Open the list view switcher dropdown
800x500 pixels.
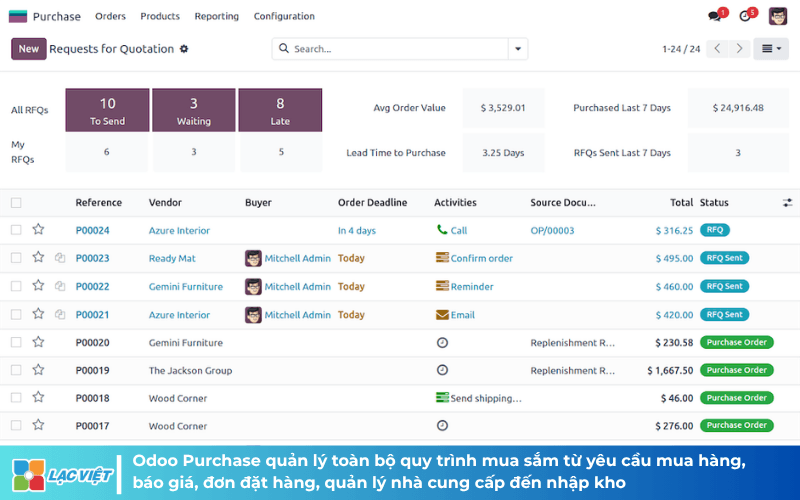click(x=771, y=49)
